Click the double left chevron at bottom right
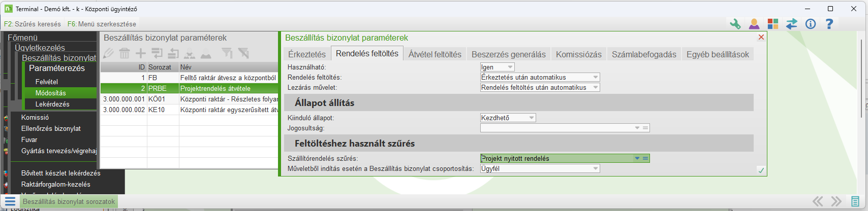 point(818,201)
